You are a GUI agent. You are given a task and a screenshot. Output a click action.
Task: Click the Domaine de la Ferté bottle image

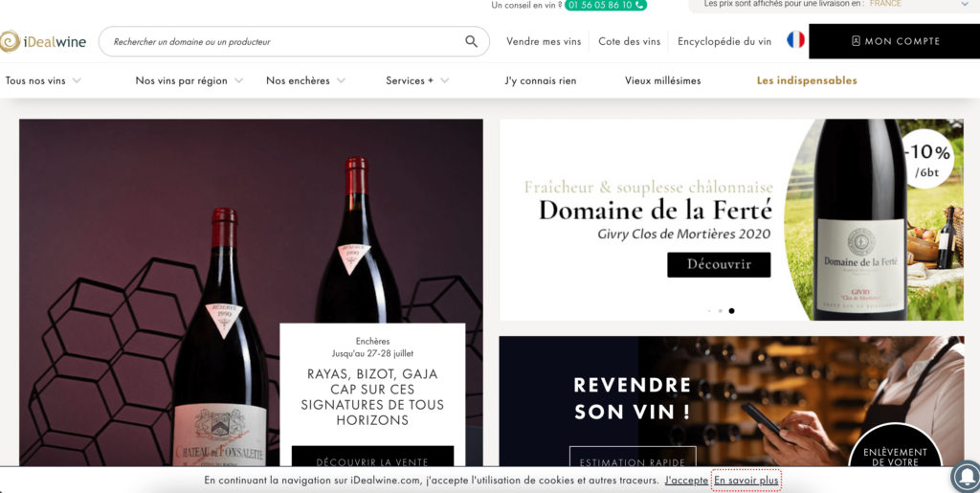tap(860, 220)
